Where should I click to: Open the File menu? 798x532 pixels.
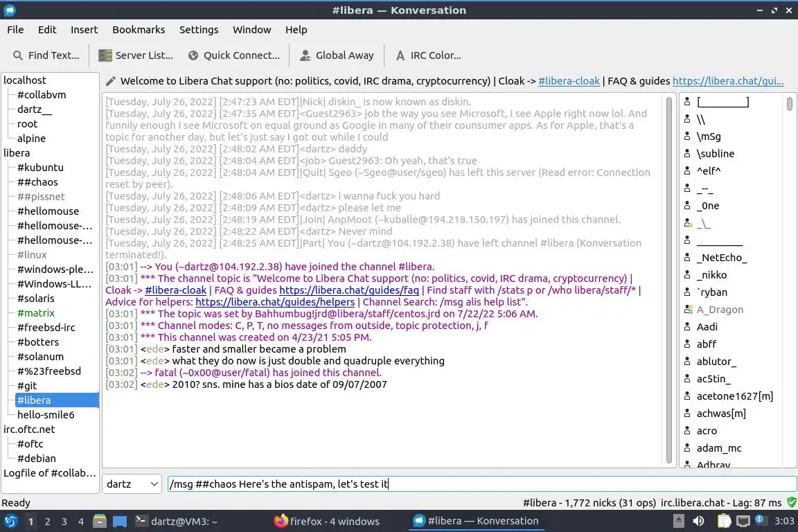(x=15, y=30)
